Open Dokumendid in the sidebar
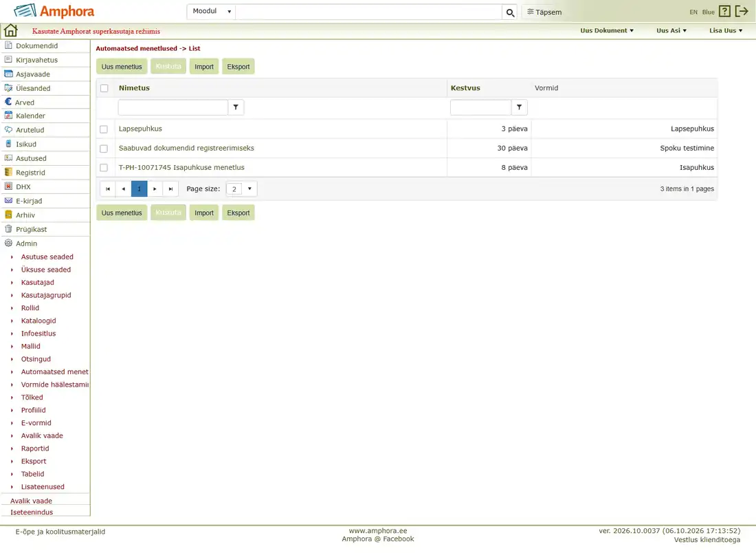 coord(36,46)
